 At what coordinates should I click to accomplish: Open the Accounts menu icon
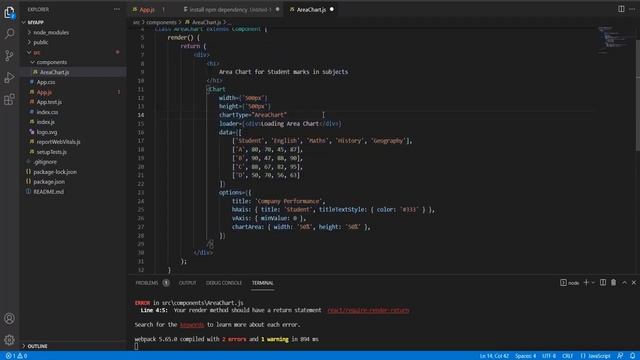(9, 318)
